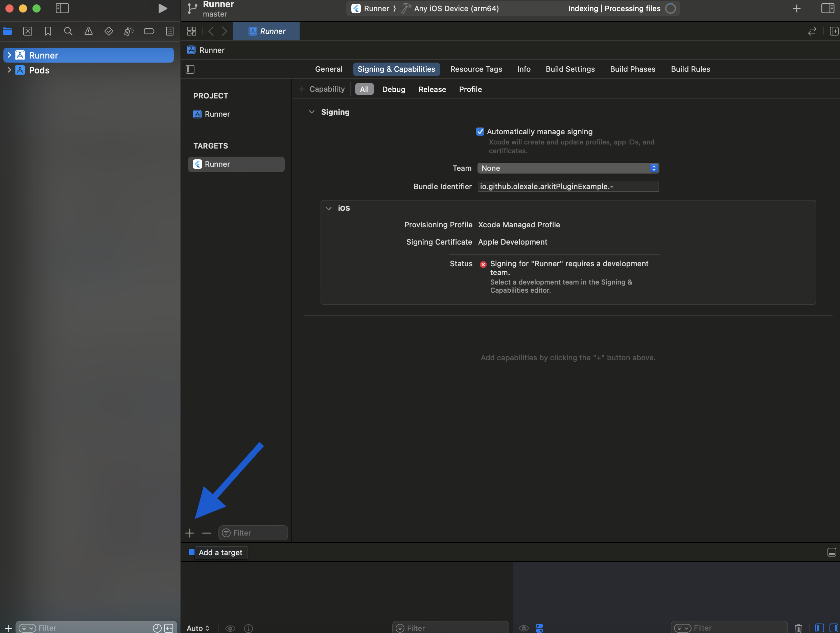Choose destination Any iOS Device (arm64)
The height and width of the screenshot is (633, 840).
point(450,8)
